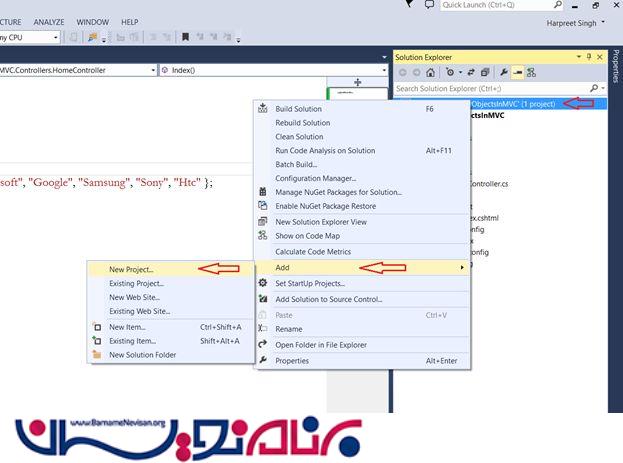This screenshot has width=623, height=463.
Task: Click Pending Changes Filter clock icon
Action: click(450, 72)
